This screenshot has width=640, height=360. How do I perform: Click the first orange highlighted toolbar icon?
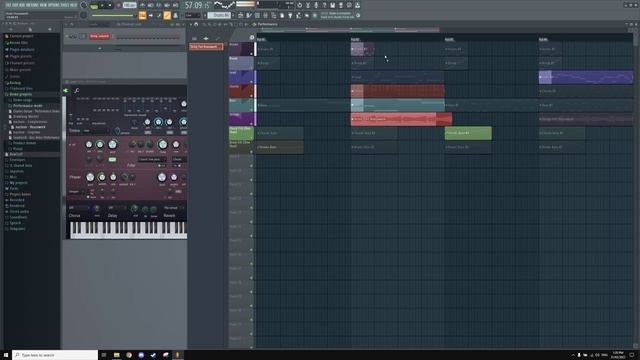(x=142, y=16)
